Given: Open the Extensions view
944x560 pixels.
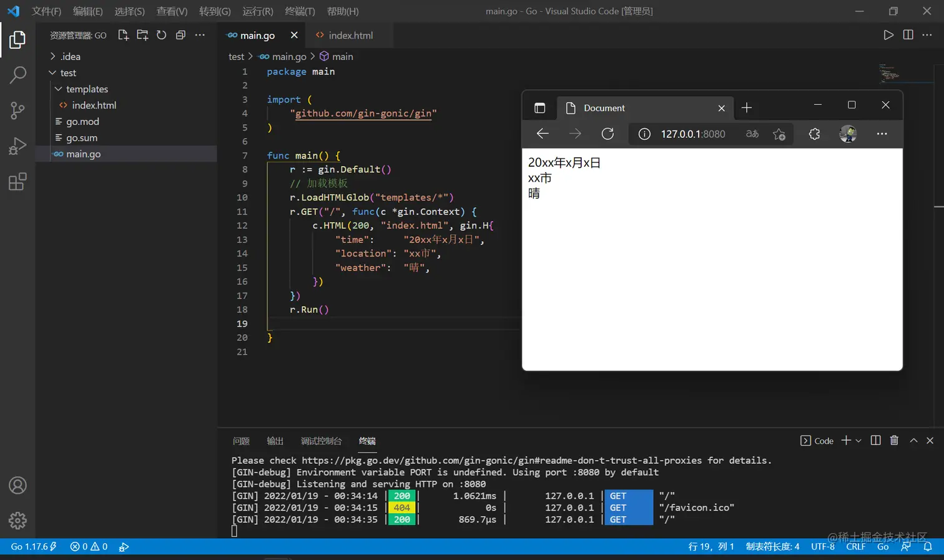Looking at the screenshot, I should pyautogui.click(x=17, y=182).
